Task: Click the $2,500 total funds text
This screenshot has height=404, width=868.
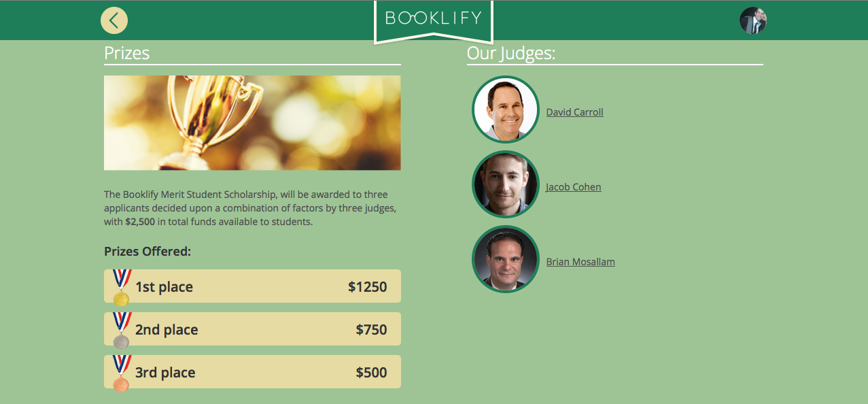Action: (140, 222)
